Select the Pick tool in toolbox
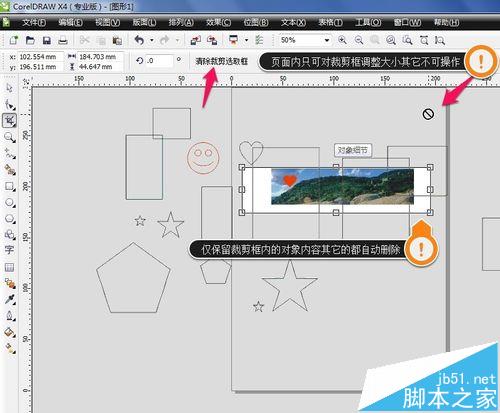Viewport: 500px width, 413px height. click(x=9, y=88)
